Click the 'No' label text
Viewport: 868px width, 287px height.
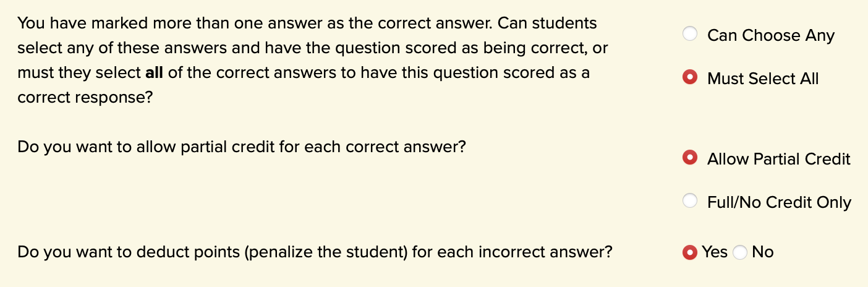pyautogui.click(x=763, y=252)
